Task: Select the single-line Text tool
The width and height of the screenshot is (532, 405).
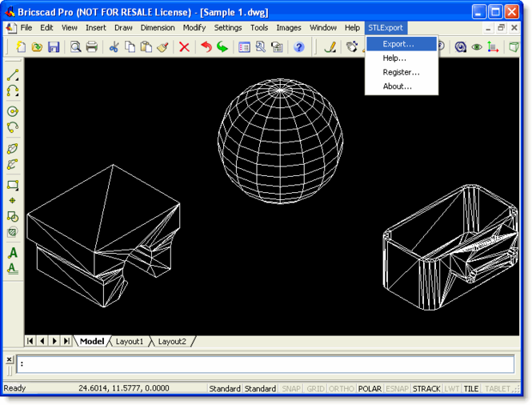Action: click(13, 253)
